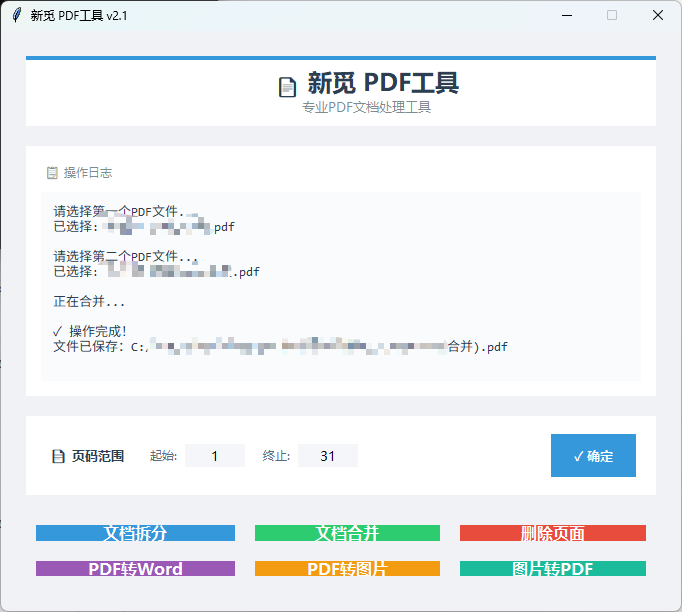Click the 页码范围 label
The image size is (682, 612).
[98, 456]
